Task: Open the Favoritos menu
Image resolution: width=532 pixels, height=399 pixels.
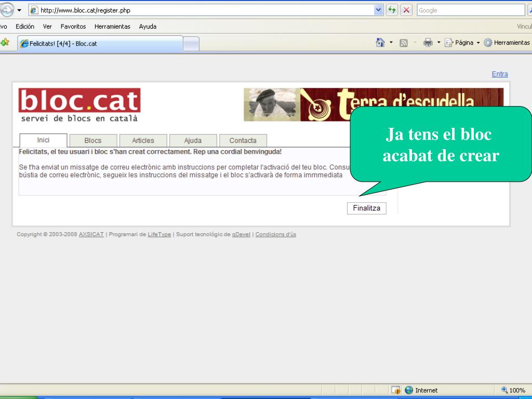Action: [x=73, y=26]
